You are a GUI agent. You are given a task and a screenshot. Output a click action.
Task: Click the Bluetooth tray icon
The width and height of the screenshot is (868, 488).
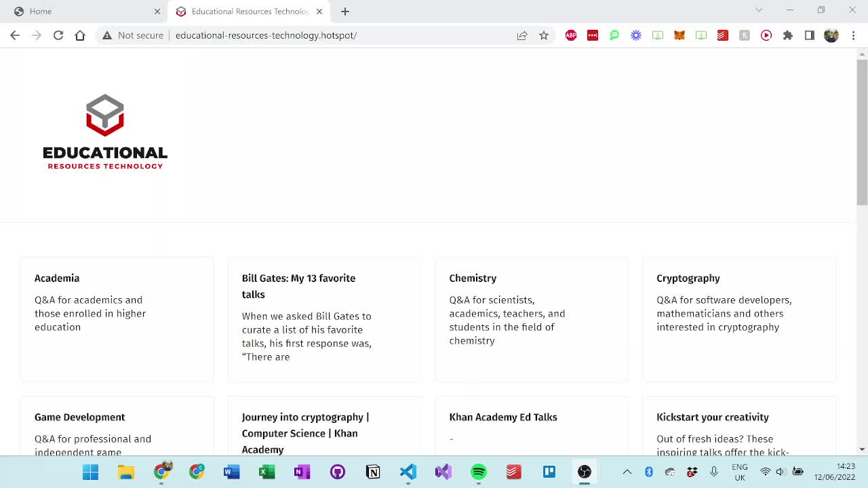[x=648, y=472]
